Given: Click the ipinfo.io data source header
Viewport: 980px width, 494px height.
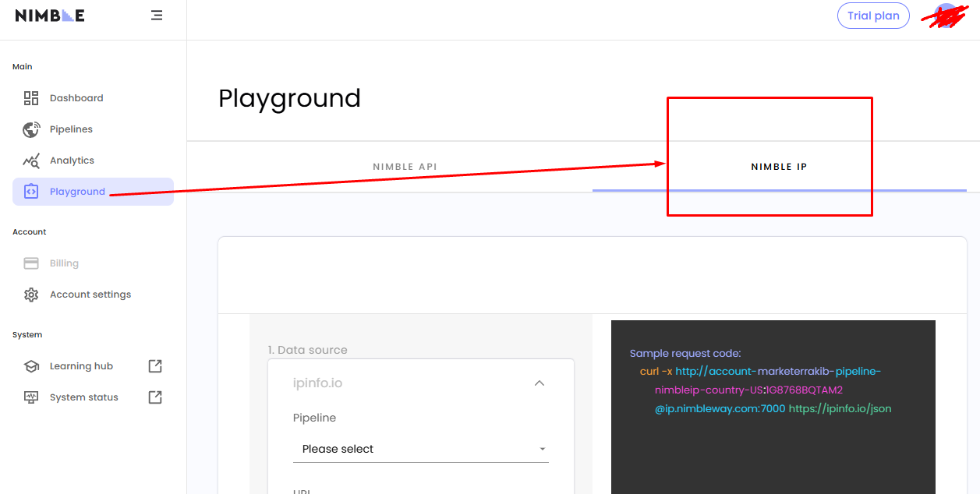Looking at the screenshot, I should click(x=421, y=383).
